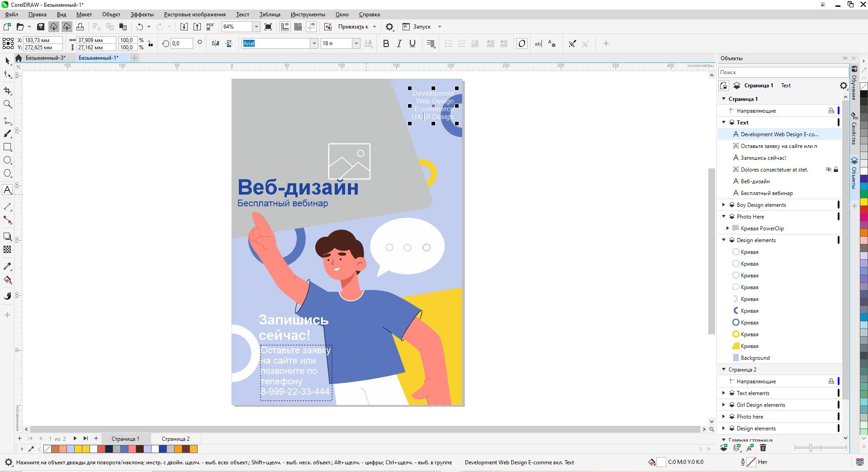Select the Eyedropper tool
868x472 pixels.
[x=7, y=266]
